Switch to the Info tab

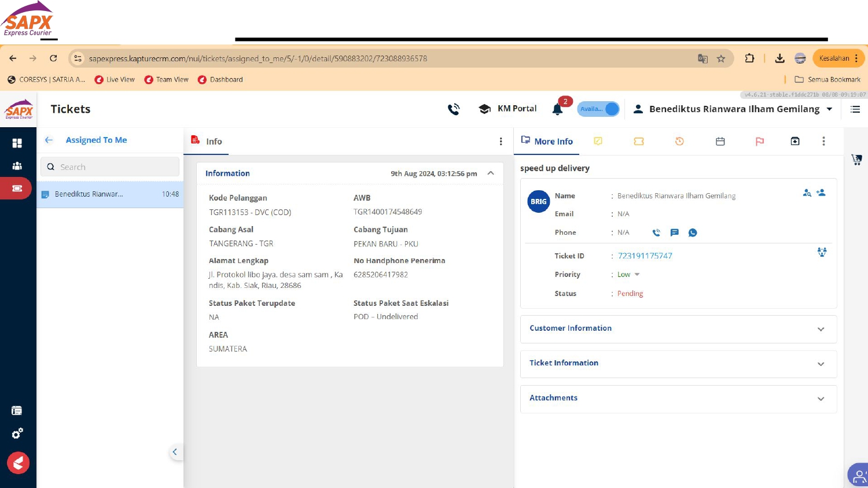[207, 141]
